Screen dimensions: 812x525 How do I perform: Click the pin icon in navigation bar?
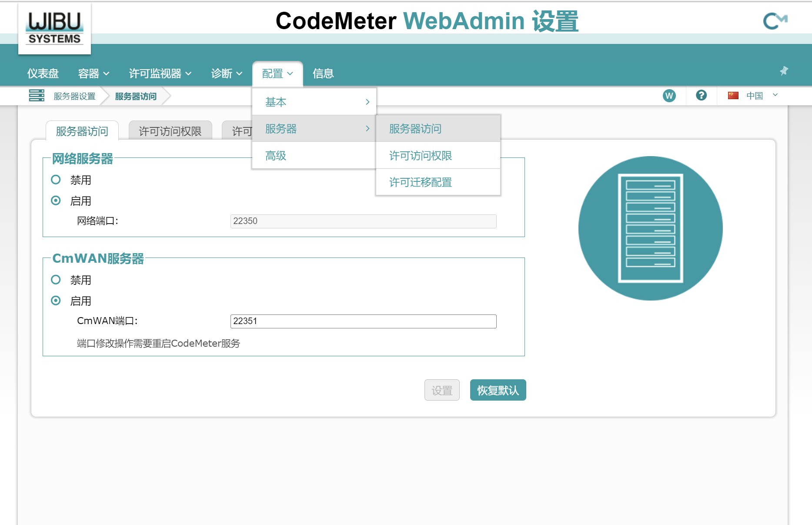tap(784, 71)
